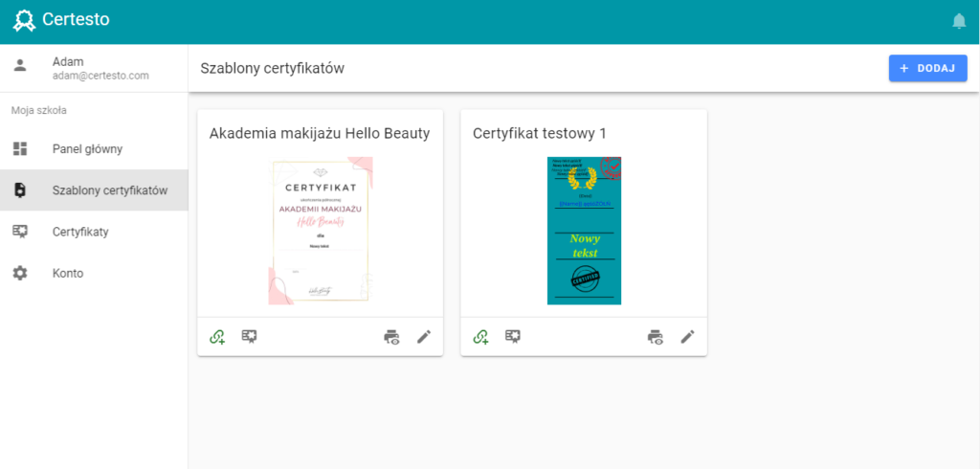Click the Certesto ribbon logo icon

(x=25, y=20)
